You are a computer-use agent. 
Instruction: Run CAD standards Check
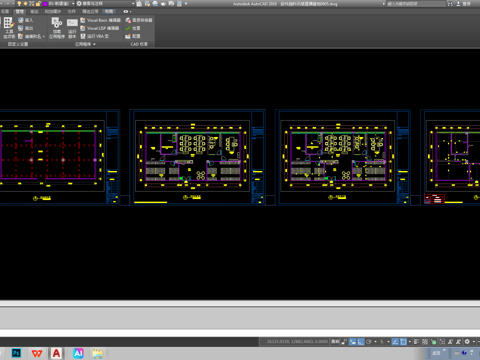point(133,28)
